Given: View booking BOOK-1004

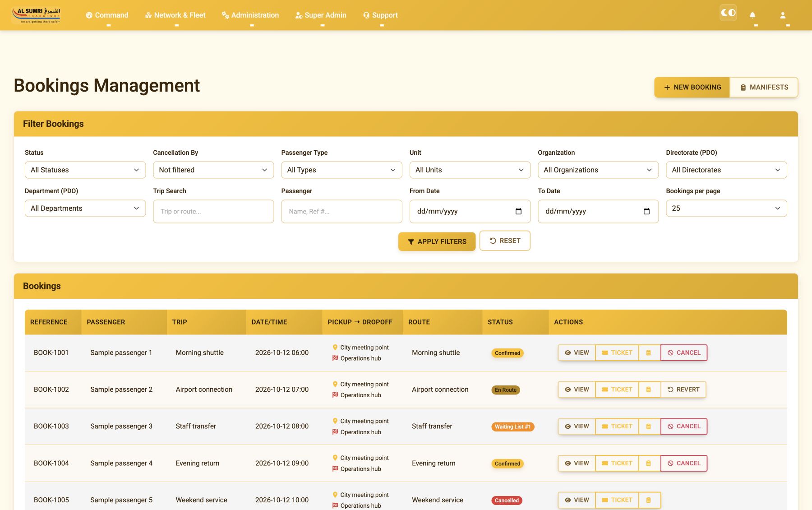Looking at the screenshot, I should click(x=577, y=463).
